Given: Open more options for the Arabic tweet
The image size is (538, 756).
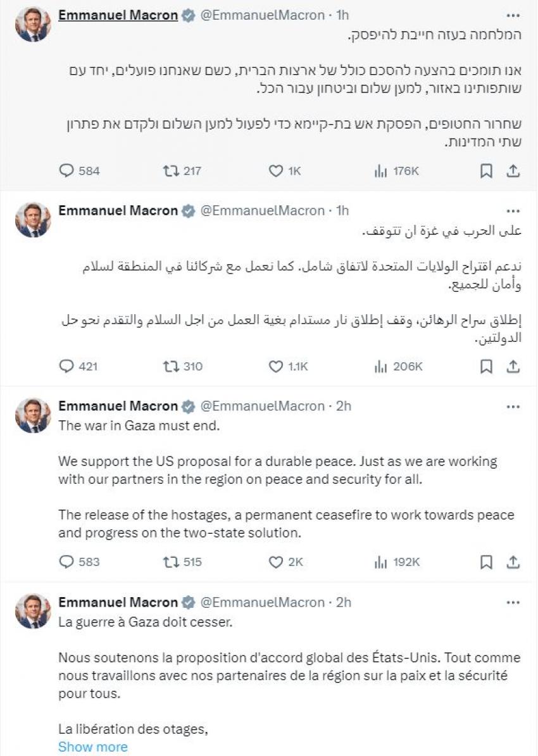Looking at the screenshot, I should click(513, 211).
